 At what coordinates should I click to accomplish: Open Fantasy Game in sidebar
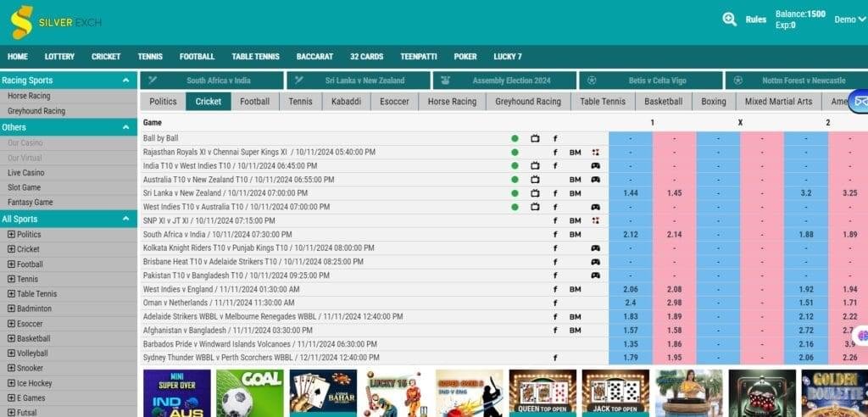point(30,202)
